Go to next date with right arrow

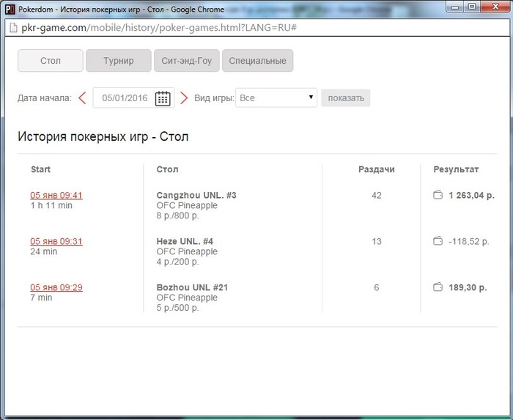184,97
